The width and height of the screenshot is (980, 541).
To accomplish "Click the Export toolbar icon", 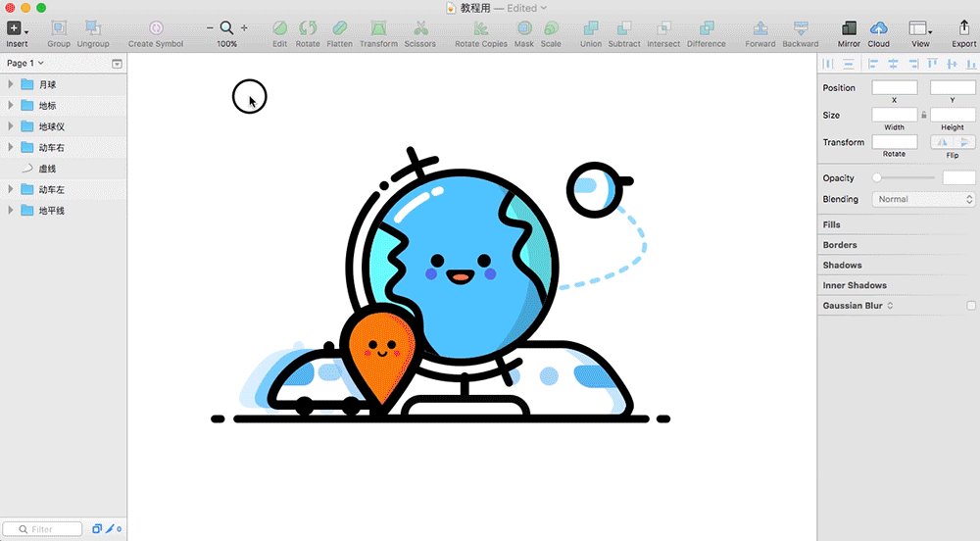I will coord(963,28).
